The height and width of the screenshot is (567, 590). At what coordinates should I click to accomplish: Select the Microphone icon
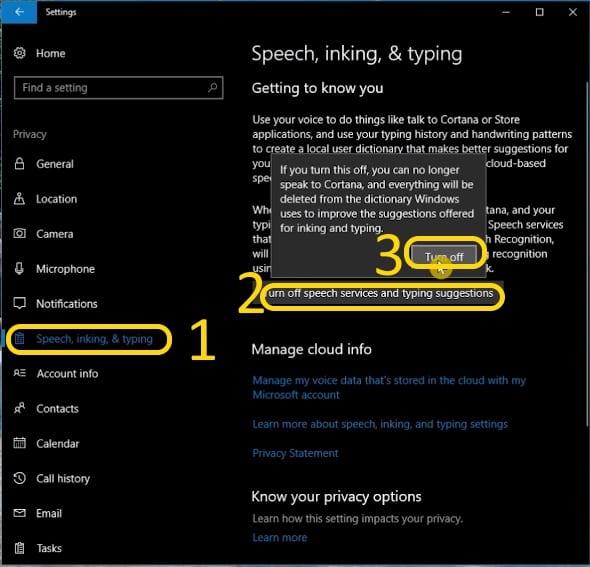[19, 269]
